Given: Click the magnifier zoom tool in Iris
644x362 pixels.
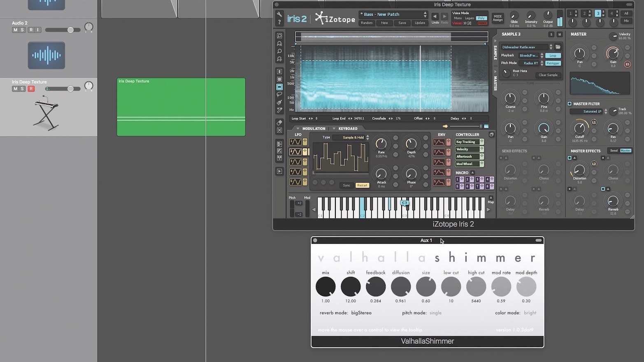Looking at the screenshot, I should tap(279, 51).
